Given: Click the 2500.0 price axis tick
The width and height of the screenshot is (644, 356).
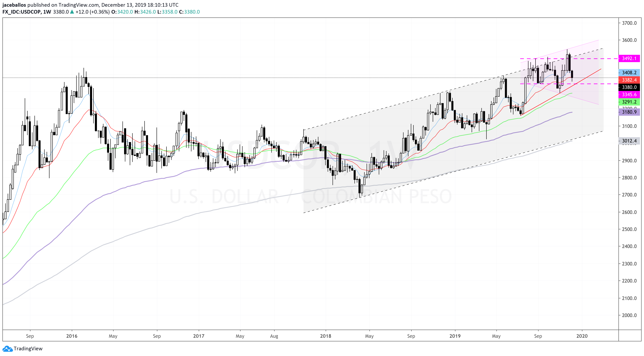Looking at the screenshot, I should tap(629, 229).
